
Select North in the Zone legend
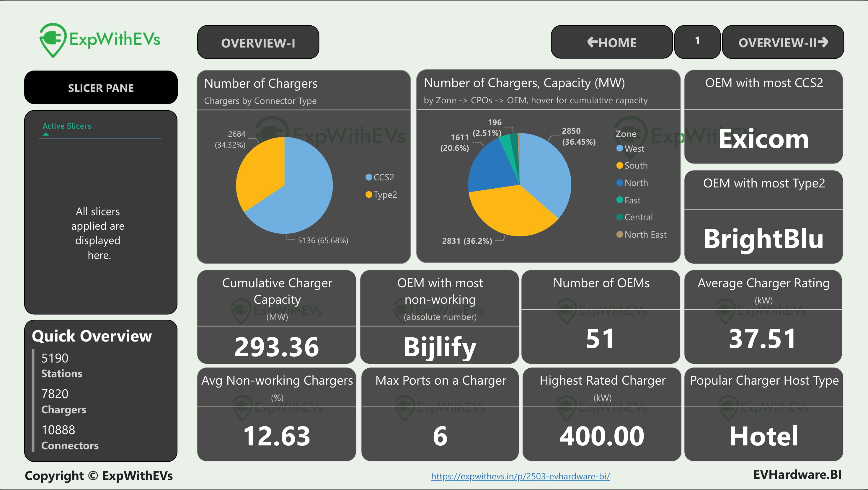(632, 183)
